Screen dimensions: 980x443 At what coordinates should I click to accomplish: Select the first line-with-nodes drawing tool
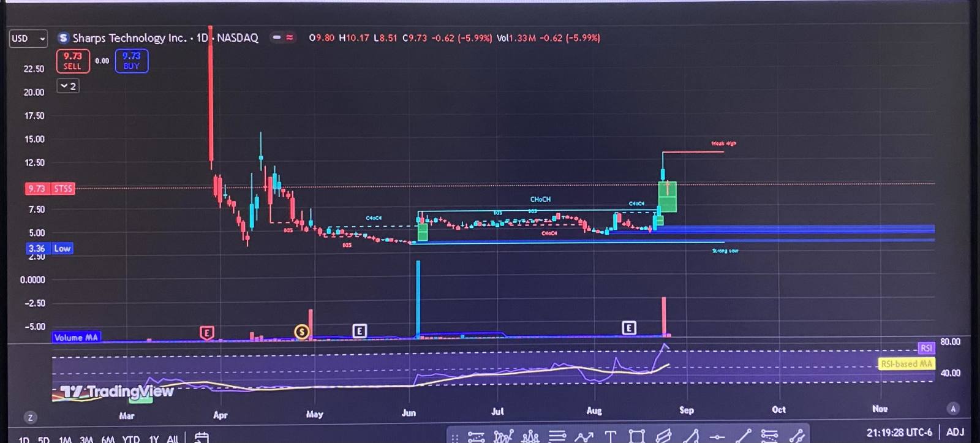click(477, 437)
